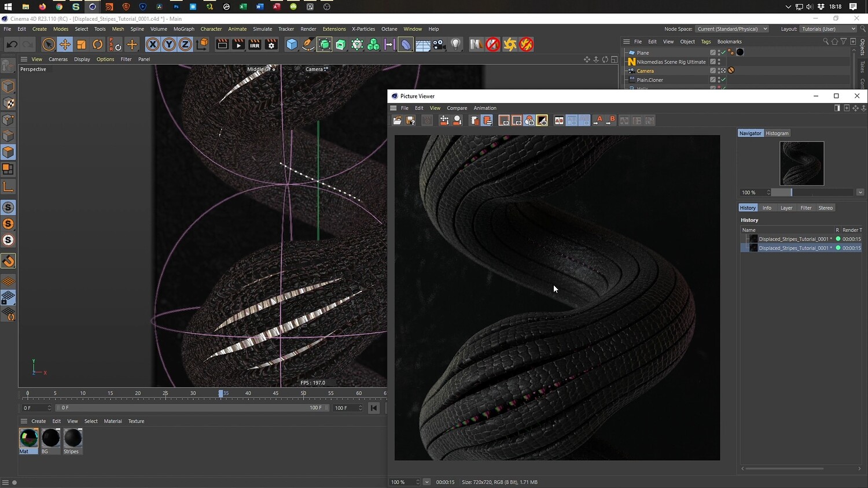Screen dimensions: 868x488
Task: Toggle Plain.Cloner enable checkmark
Action: (x=723, y=80)
